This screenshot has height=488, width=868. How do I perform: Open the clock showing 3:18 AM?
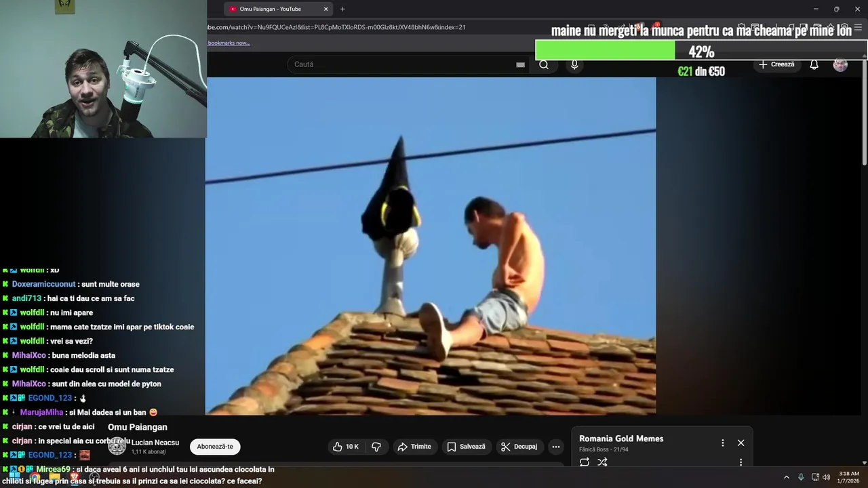pyautogui.click(x=849, y=477)
